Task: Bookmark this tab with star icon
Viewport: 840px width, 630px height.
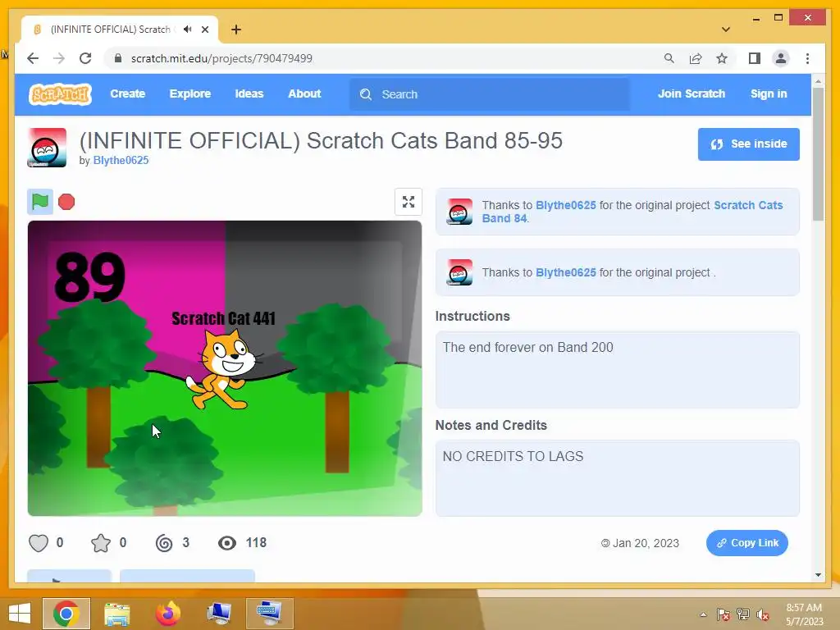Action: pyautogui.click(x=722, y=58)
